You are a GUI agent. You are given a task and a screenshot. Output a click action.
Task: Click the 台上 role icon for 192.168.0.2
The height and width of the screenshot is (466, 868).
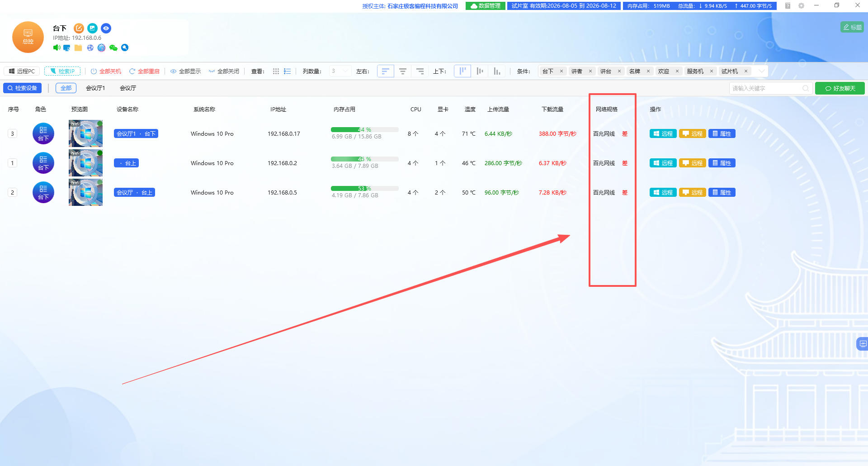tap(43, 163)
